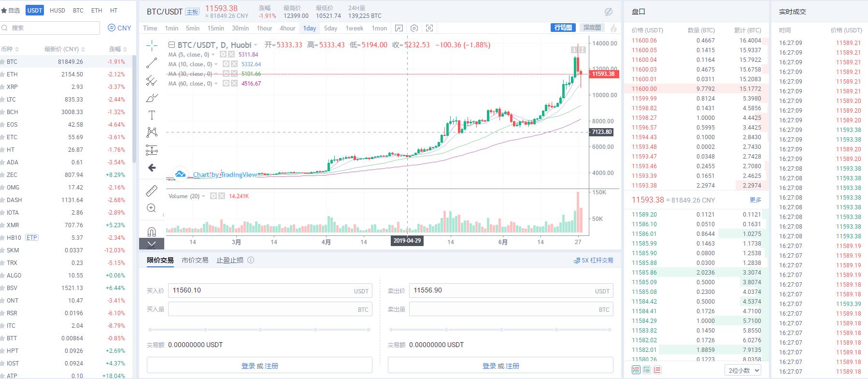Collapse the BTC/USDT chart legend

click(171, 45)
